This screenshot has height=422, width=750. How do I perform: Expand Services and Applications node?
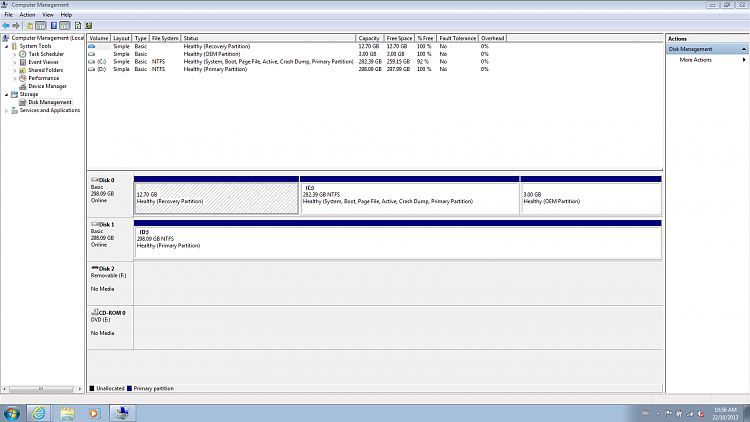7,111
